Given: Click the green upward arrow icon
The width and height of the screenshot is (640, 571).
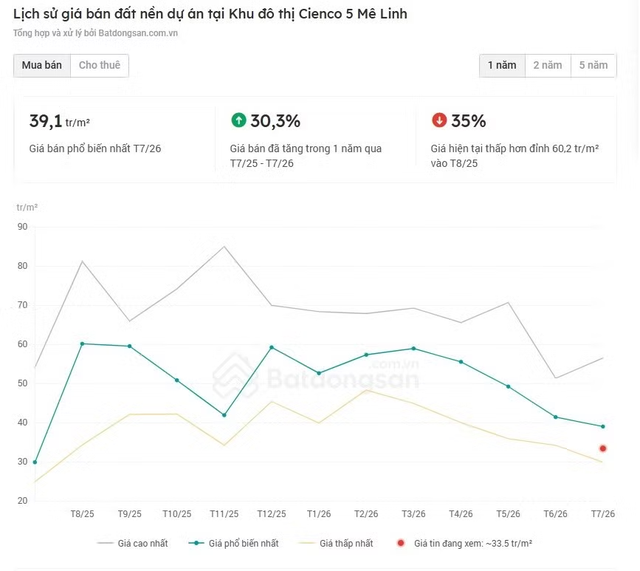Looking at the screenshot, I should click(238, 120).
